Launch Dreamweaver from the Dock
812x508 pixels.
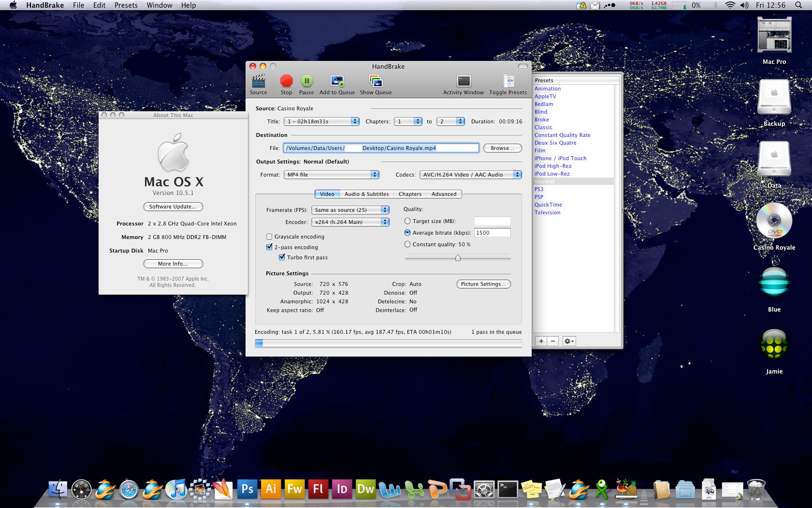(365, 489)
